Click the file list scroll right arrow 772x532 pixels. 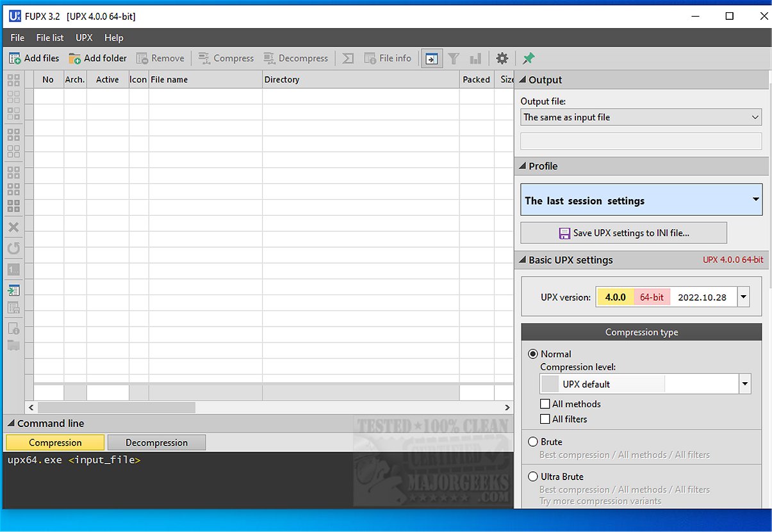point(507,407)
